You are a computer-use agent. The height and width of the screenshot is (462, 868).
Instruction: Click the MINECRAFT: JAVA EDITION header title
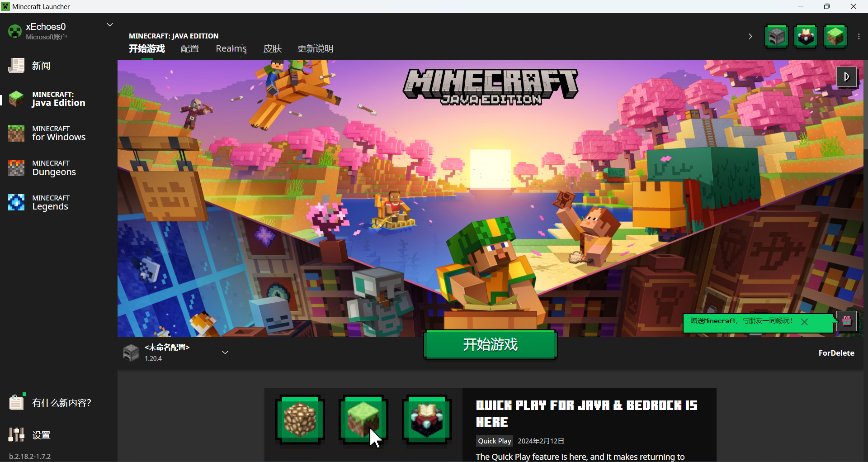click(174, 36)
